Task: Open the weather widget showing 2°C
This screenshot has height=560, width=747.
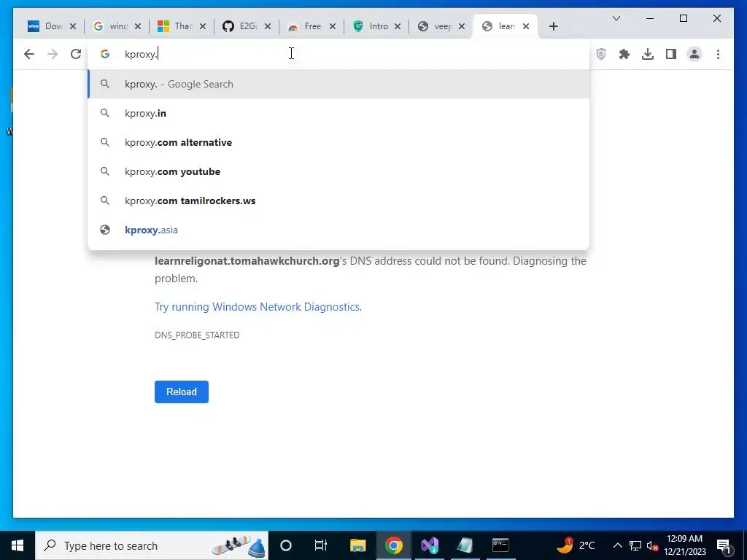Action: coord(576,545)
